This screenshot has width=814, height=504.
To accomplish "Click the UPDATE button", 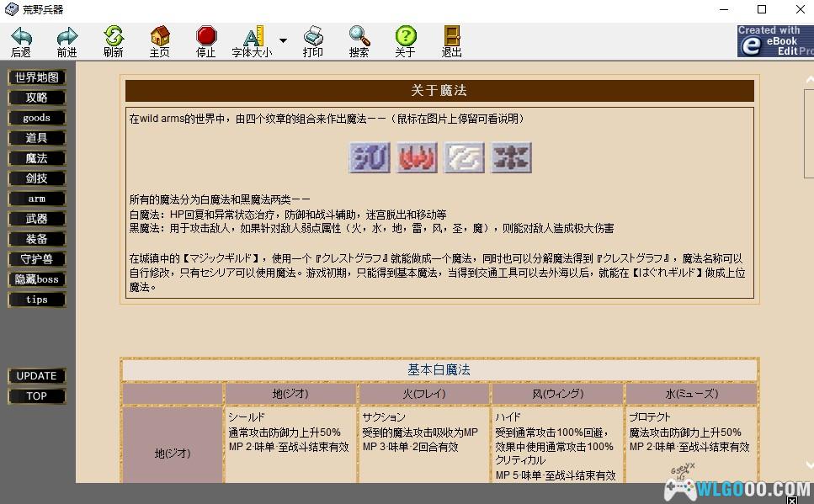I will point(37,376).
